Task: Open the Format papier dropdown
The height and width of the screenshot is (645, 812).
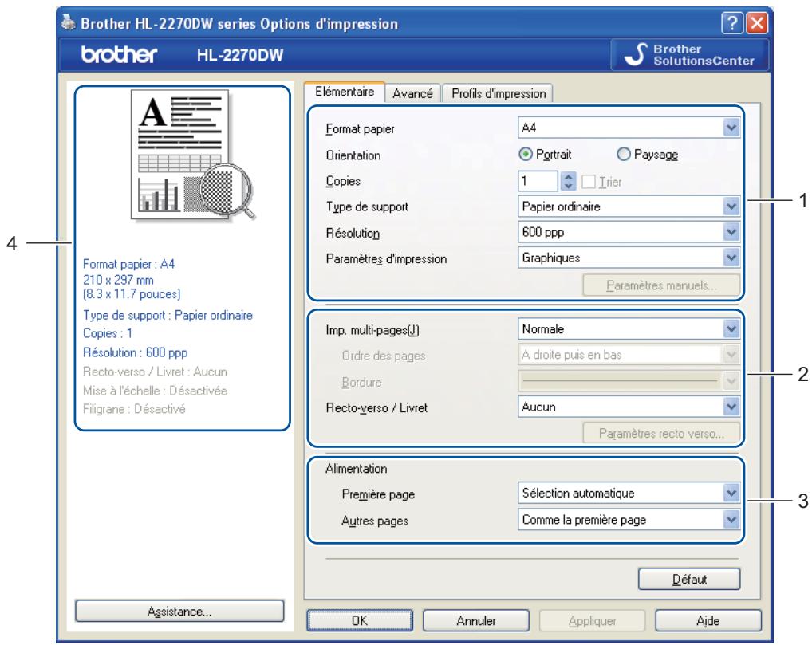Action: [x=629, y=128]
